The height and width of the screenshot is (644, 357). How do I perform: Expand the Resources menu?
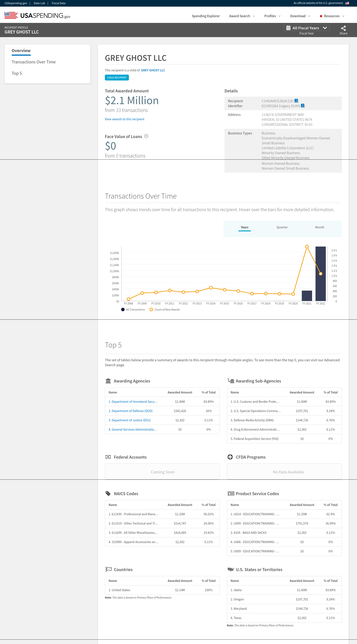[334, 16]
